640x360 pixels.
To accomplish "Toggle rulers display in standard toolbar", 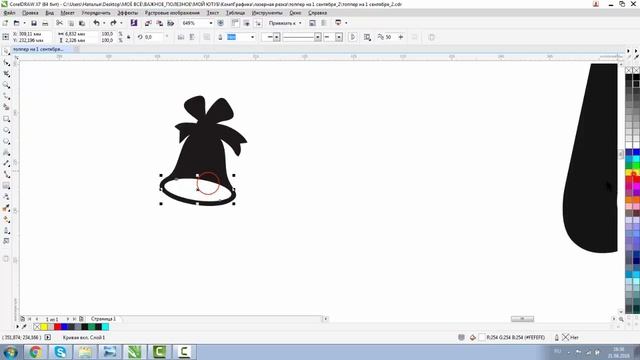I will click(235, 23).
